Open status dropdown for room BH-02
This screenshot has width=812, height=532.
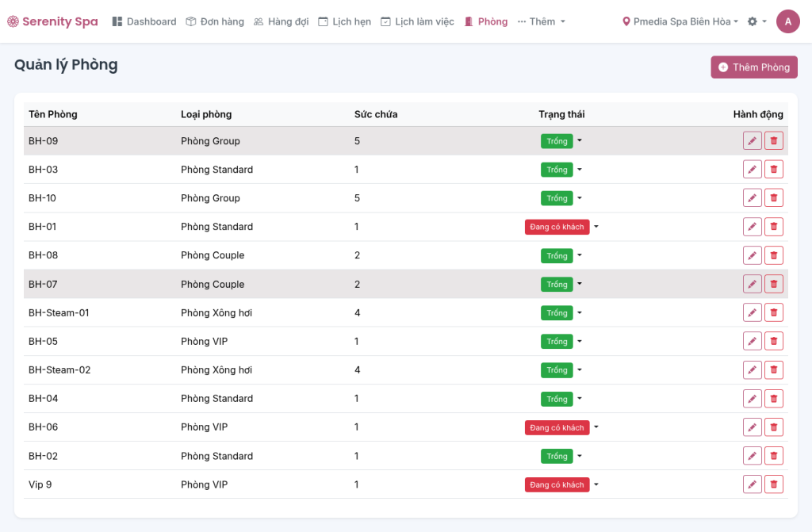click(x=580, y=456)
